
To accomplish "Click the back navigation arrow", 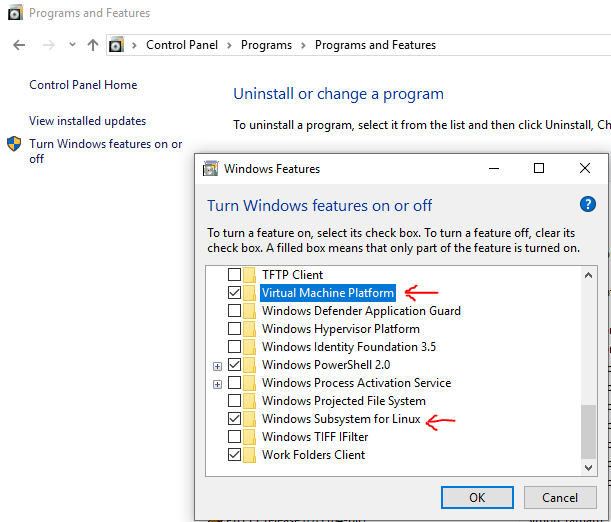I will (19, 45).
